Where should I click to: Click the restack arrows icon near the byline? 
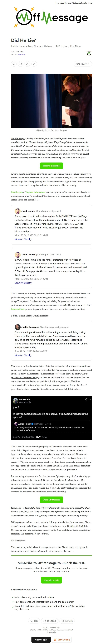tap(34, 64)
